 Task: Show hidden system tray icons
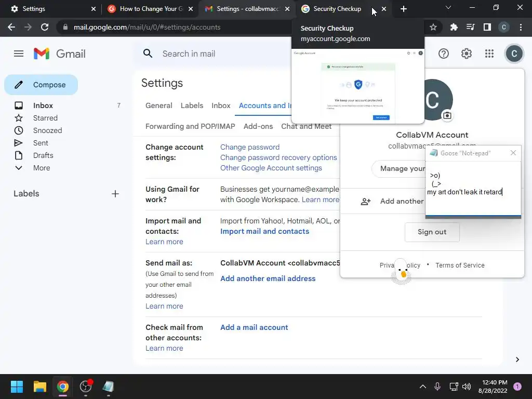(x=423, y=387)
